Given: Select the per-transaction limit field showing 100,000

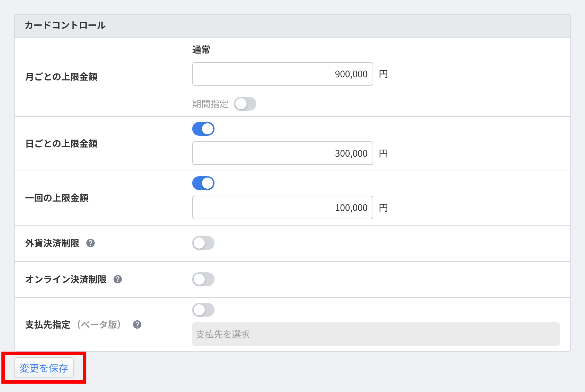Looking at the screenshot, I should [282, 207].
